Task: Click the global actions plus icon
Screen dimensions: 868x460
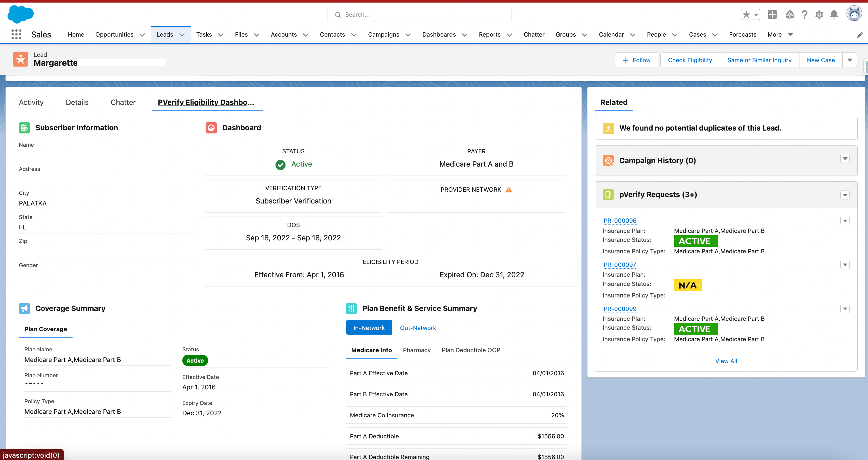Action: [772, 14]
